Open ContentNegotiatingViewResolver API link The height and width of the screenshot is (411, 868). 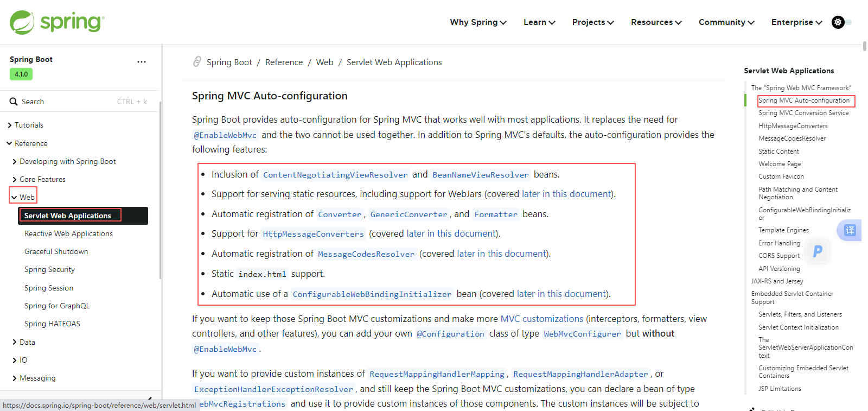335,175
